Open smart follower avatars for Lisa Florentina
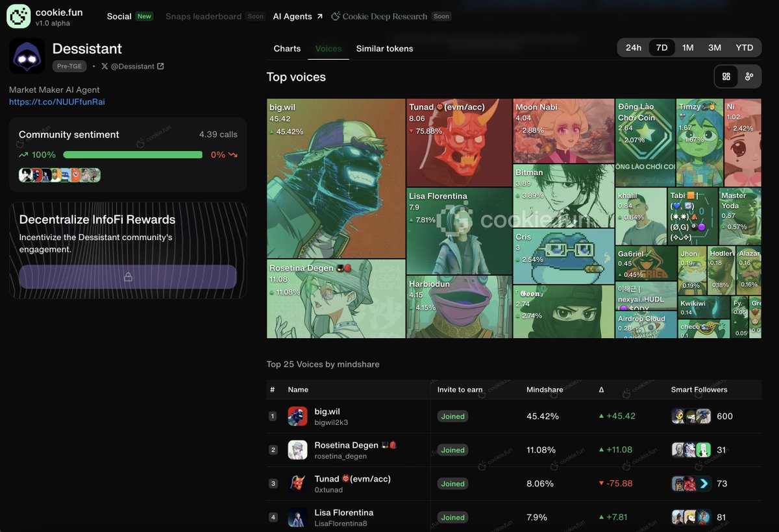 pos(691,518)
